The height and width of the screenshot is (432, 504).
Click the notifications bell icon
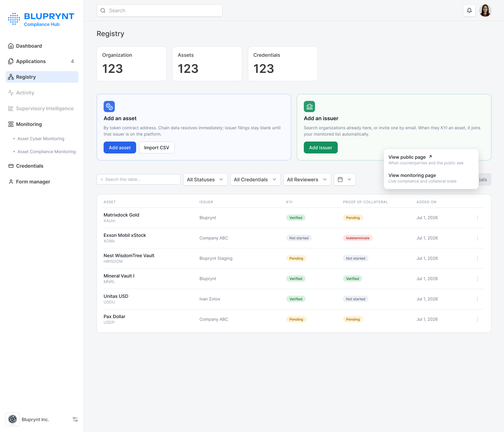(469, 11)
